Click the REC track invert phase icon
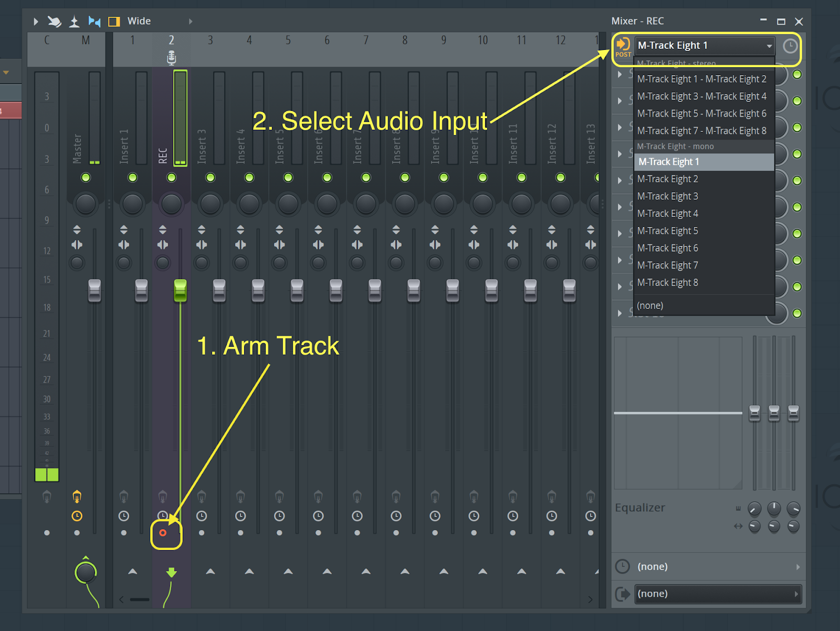 point(163,230)
